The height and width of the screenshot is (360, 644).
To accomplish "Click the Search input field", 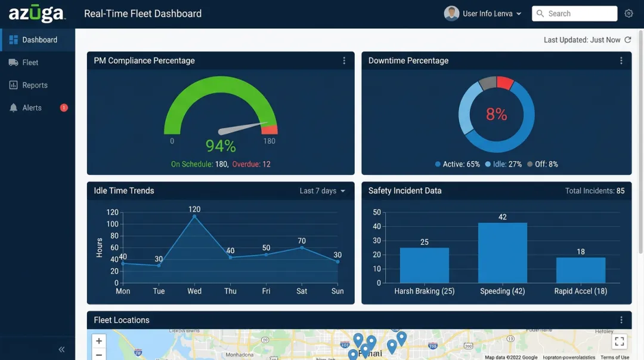I will pyautogui.click(x=575, y=14).
